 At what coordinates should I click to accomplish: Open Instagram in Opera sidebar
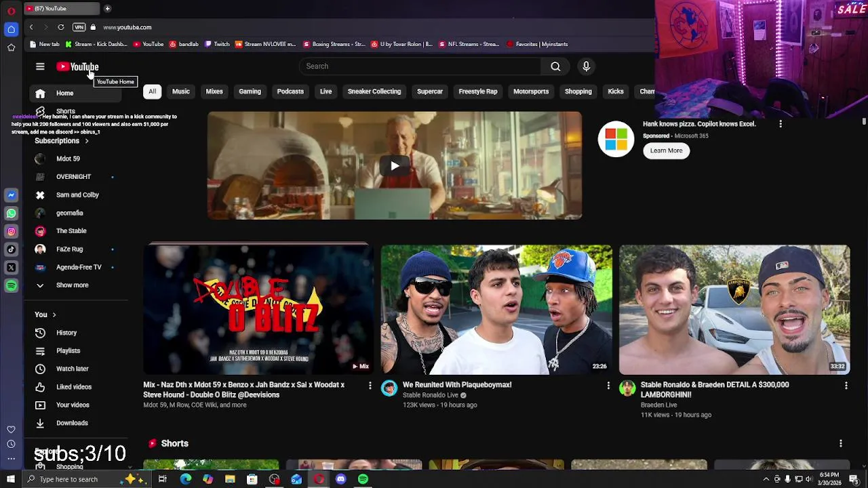[11, 232]
